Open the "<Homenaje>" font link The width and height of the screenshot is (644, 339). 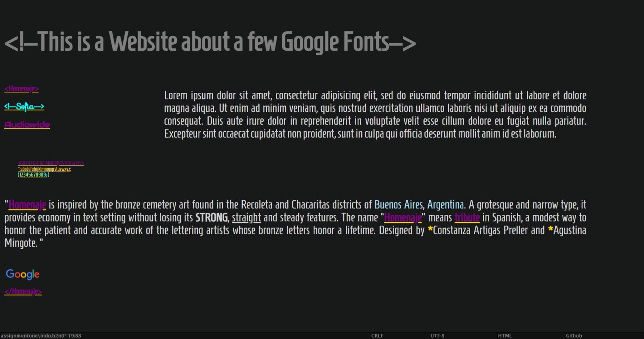[x=21, y=88]
